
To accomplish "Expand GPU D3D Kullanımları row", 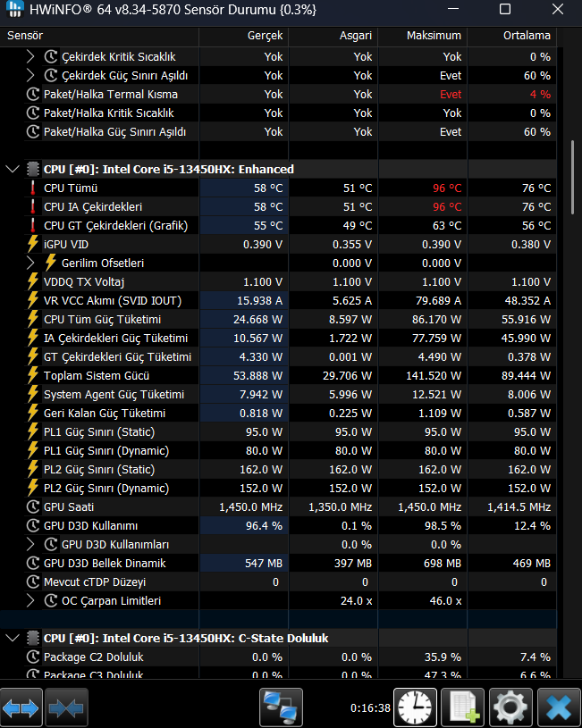I will tap(30, 544).
